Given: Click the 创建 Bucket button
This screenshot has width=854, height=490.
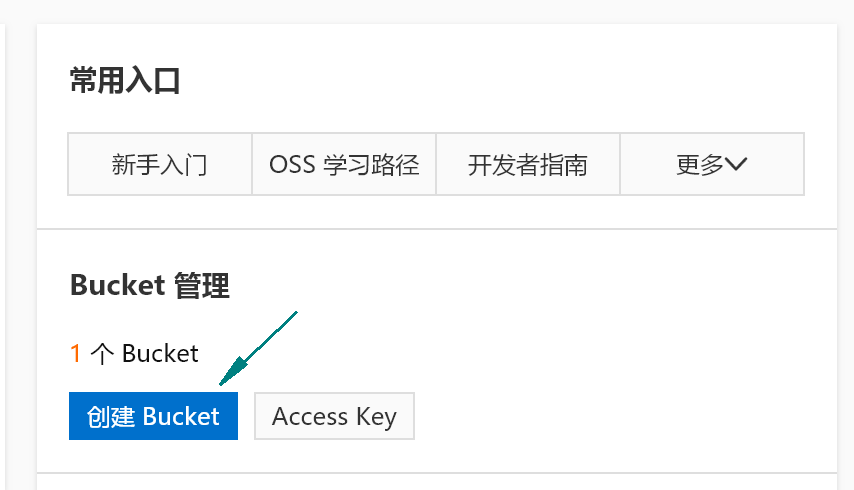Looking at the screenshot, I should coord(153,416).
